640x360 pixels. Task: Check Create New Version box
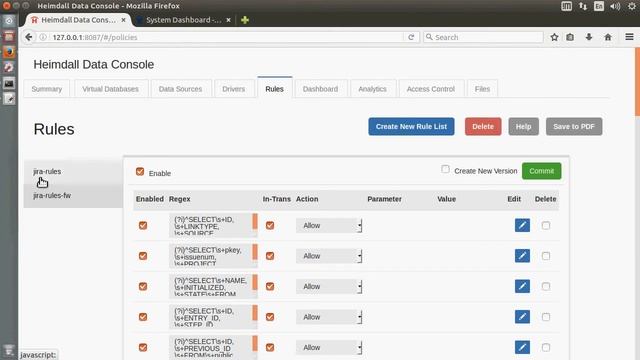pyautogui.click(x=445, y=169)
